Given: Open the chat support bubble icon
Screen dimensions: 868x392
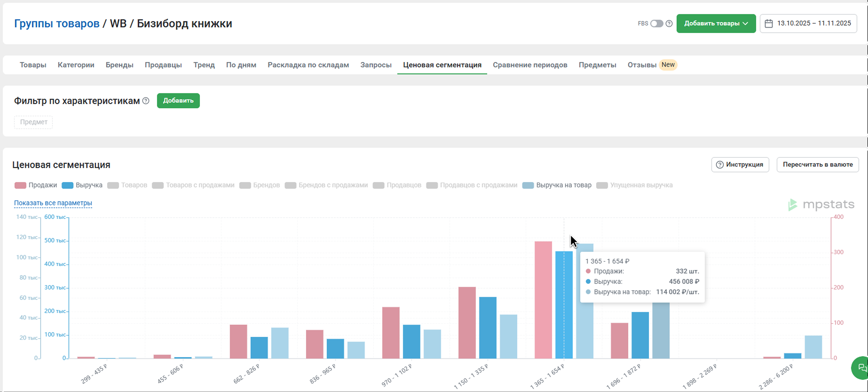Looking at the screenshot, I should point(862,368).
